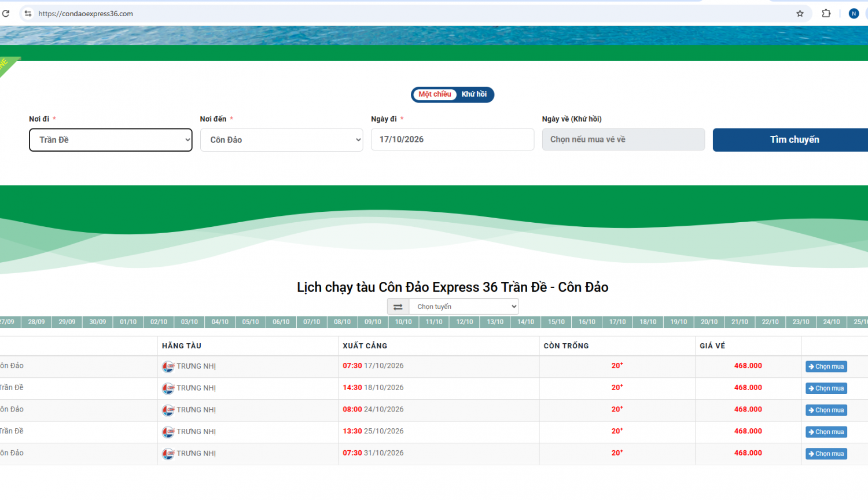This screenshot has width=868, height=500.
Task: Swap route direction with arrows icon
Action: point(398,307)
